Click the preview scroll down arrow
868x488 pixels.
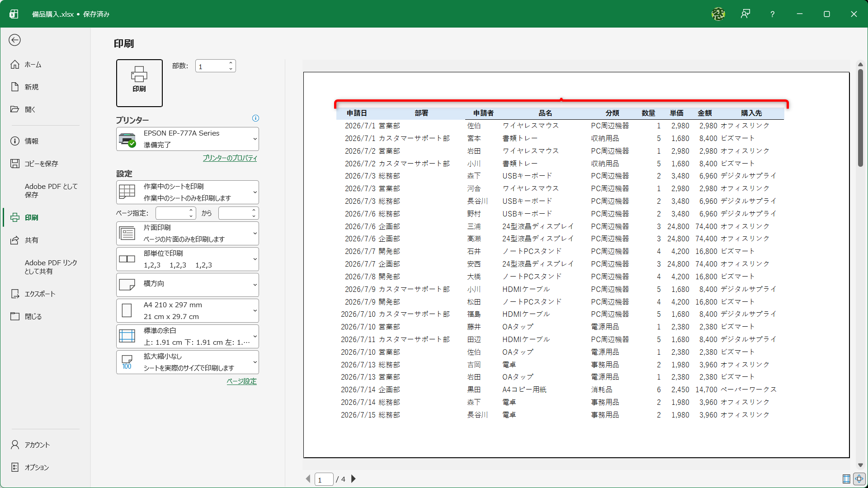860,465
